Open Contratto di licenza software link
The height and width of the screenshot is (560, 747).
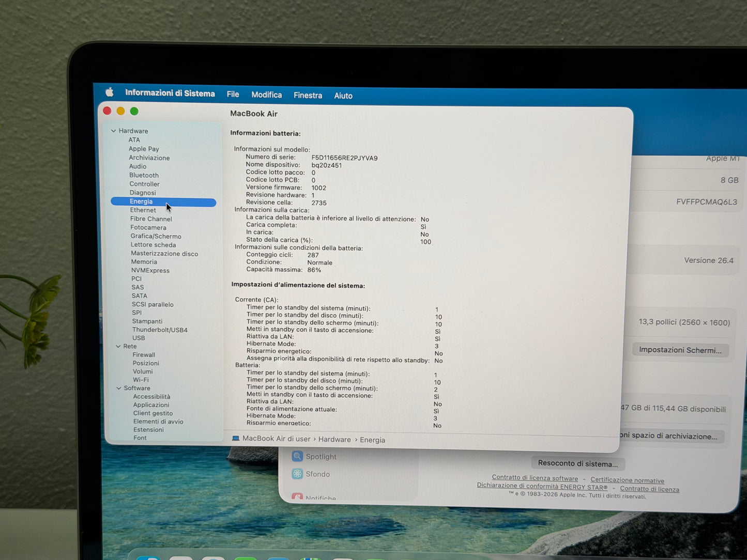click(535, 478)
